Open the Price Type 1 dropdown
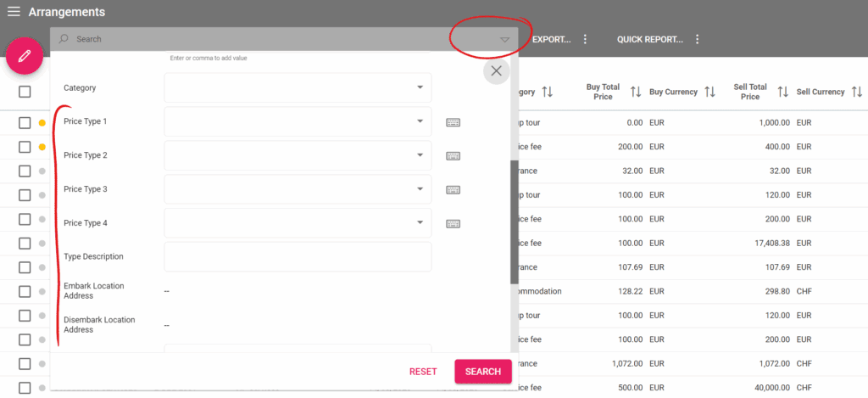This screenshot has width=868, height=398. tap(420, 121)
